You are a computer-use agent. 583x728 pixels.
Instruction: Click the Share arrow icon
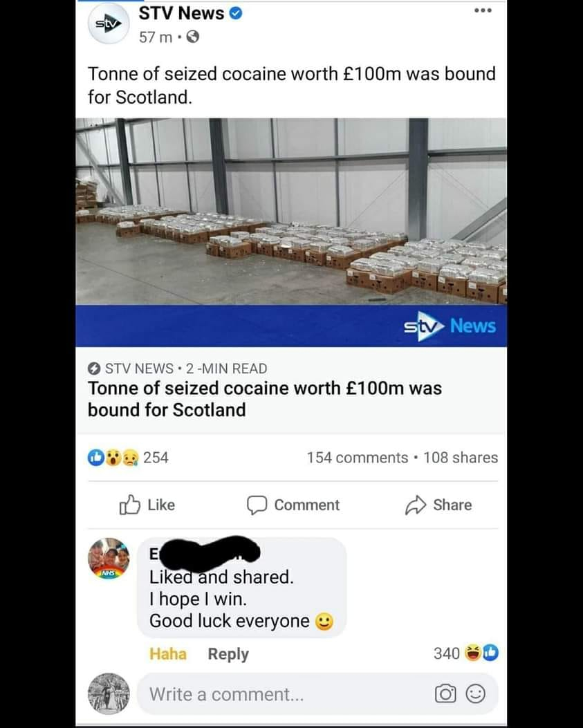[416, 505]
